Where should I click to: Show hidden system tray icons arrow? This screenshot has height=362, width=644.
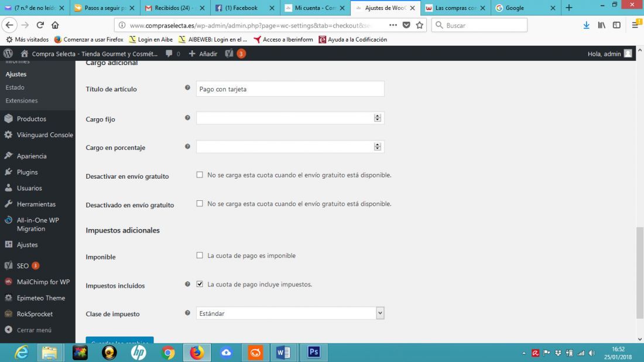point(524,353)
